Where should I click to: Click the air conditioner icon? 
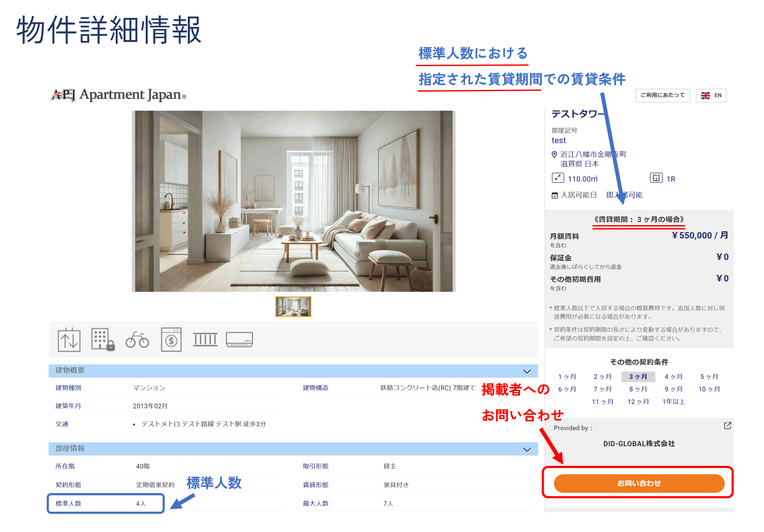pyautogui.click(x=239, y=340)
